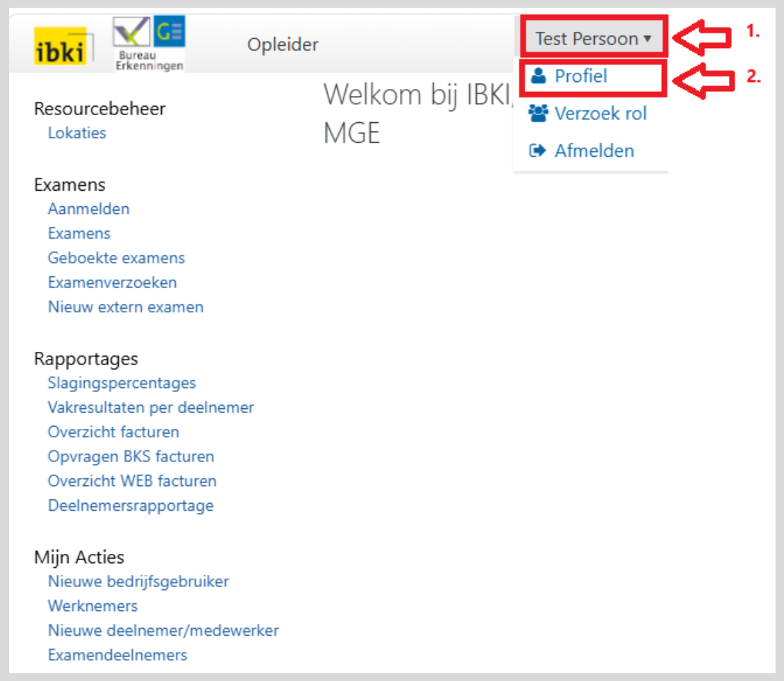Open Deelnemersrapportage
The image size is (784, 681).
click(x=131, y=505)
